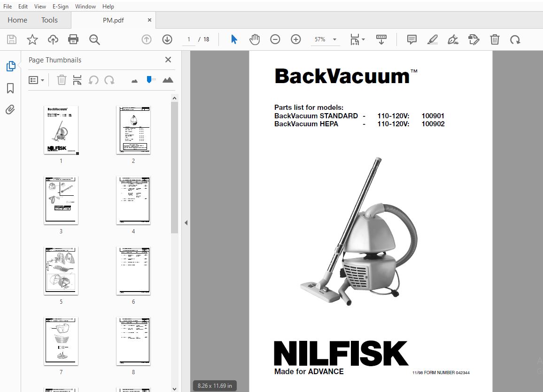
Task: Add to favorites with the star icon
Action: (32, 39)
